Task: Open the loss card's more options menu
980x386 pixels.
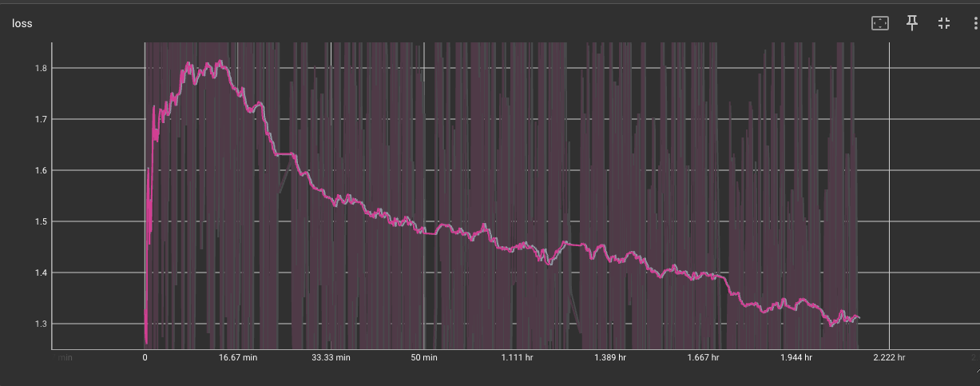Action: tap(976, 23)
